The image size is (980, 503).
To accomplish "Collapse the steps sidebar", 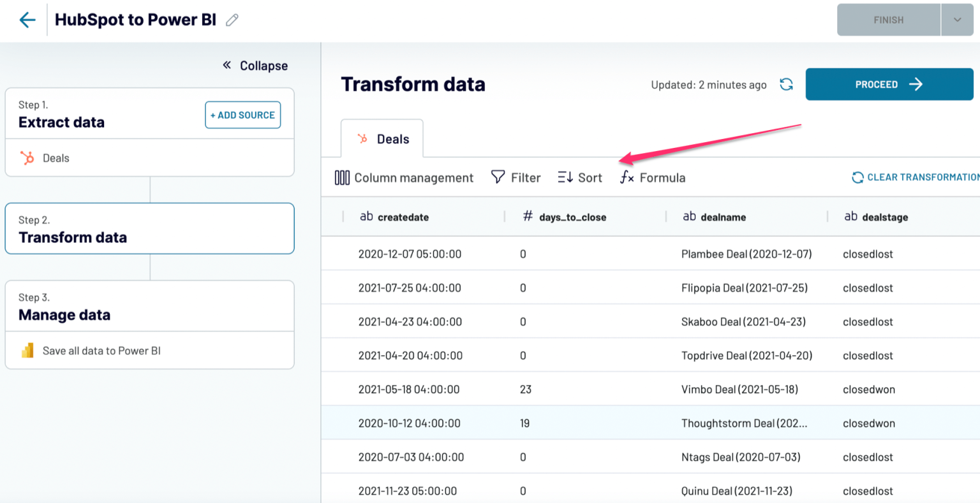I will coord(254,66).
